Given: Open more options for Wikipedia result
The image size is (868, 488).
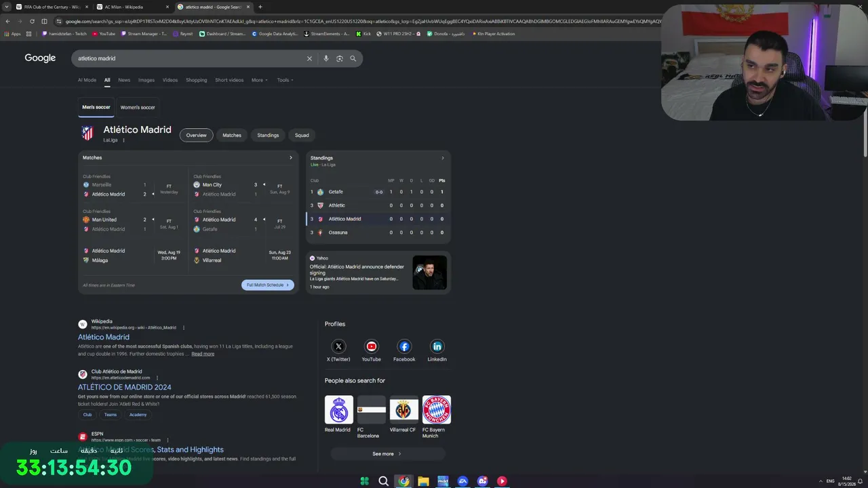Looking at the screenshot, I should (183, 327).
